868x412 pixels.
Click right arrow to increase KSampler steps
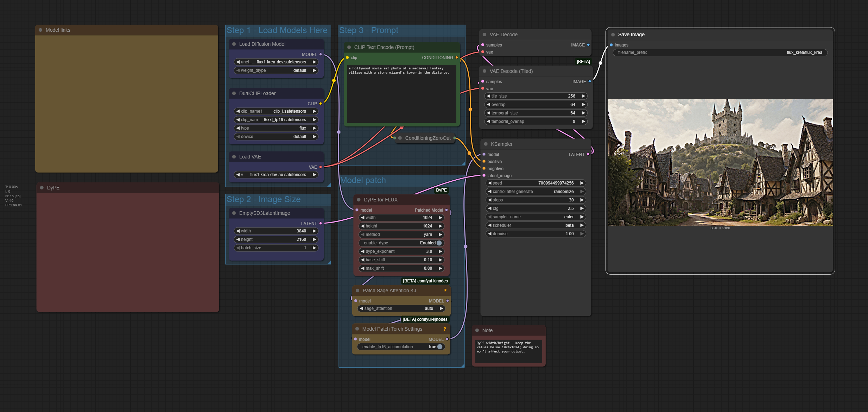[582, 200]
